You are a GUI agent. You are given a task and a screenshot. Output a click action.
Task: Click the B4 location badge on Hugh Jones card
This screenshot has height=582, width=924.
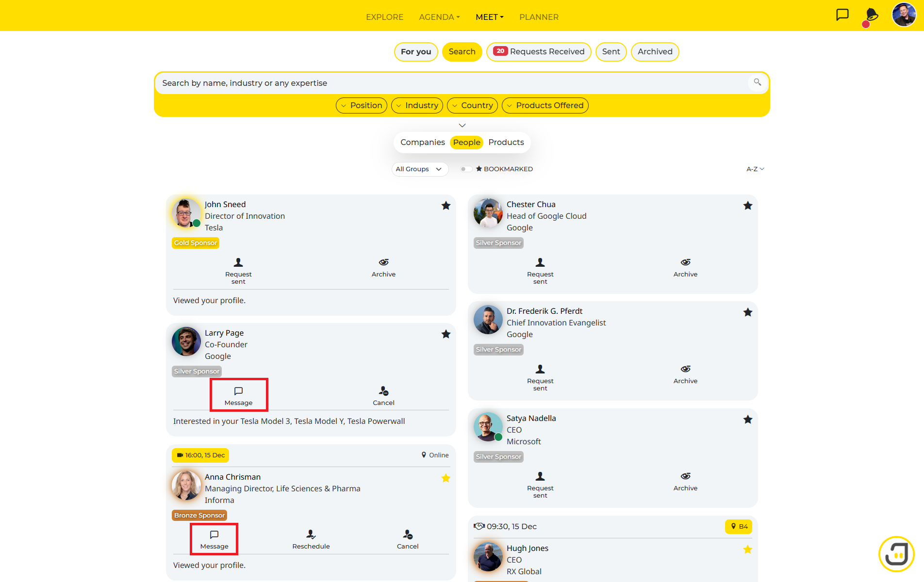click(739, 526)
